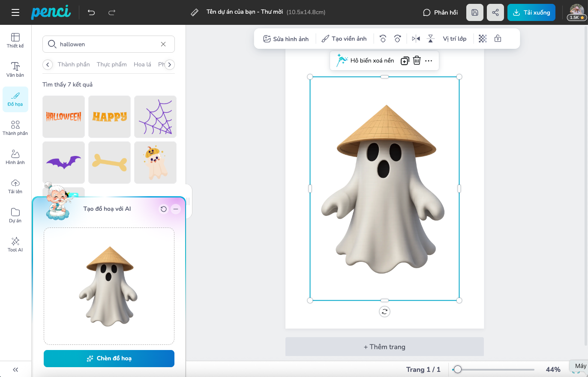This screenshot has height=377, width=588.
Task: Open the more options ellipsis menu
Action: (429, 61)
